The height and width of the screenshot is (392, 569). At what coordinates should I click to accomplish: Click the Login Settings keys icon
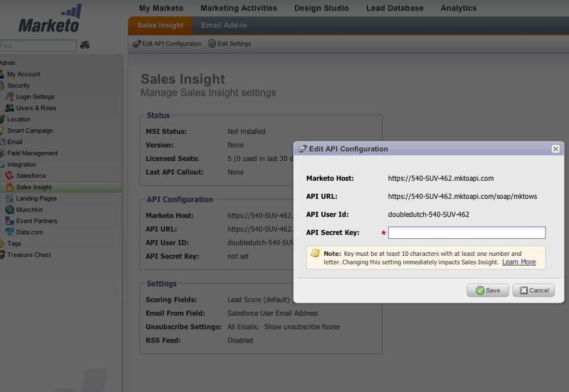[10, 96]
